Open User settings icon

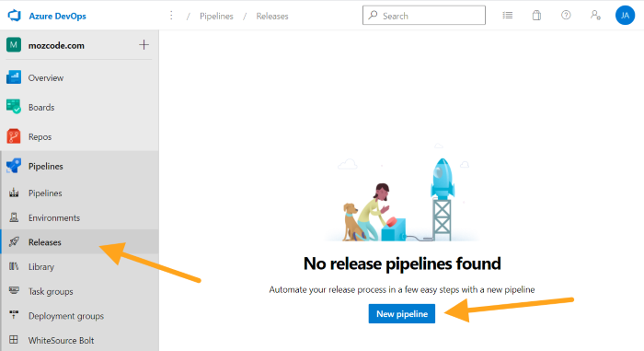click(x=595, y=16)
